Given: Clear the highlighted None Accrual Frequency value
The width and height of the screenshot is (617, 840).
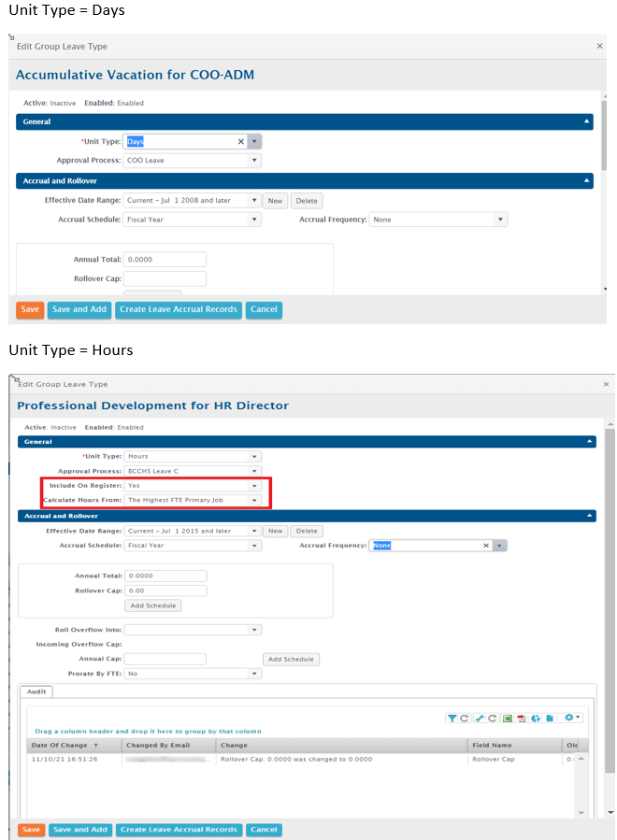Looking at the screenshot, I should point(484,546).
